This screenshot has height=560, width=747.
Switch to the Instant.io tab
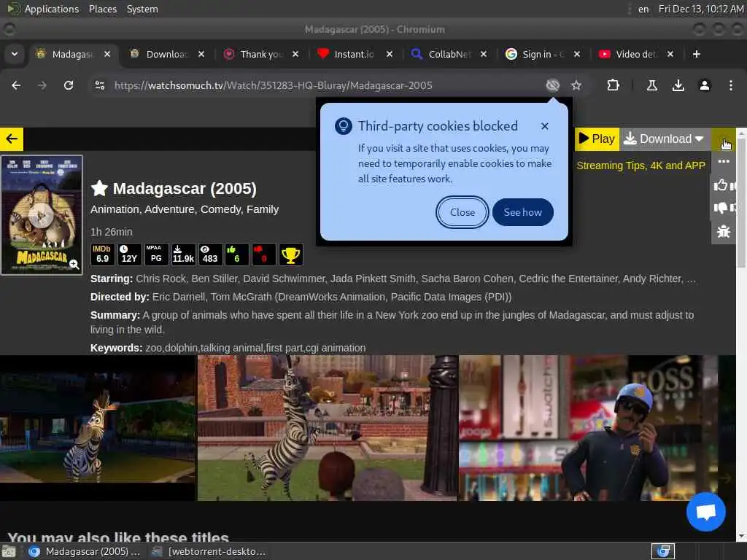(354, 54)
